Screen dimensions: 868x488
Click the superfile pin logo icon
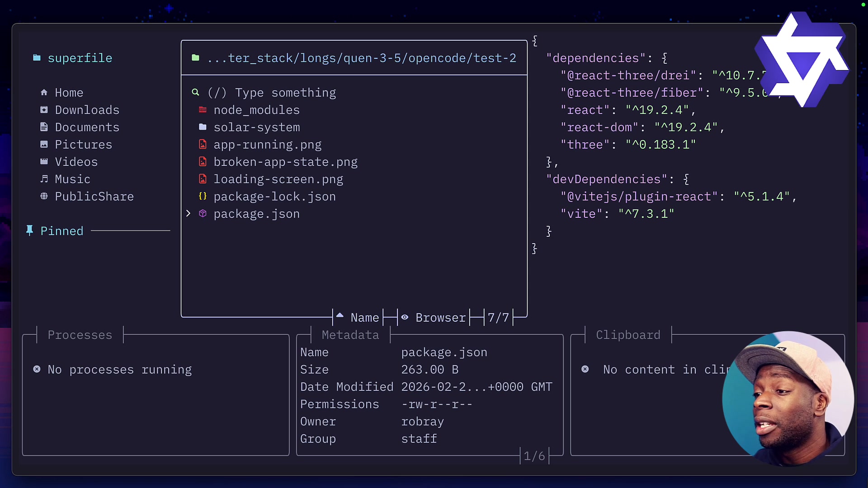click(36, 57)
